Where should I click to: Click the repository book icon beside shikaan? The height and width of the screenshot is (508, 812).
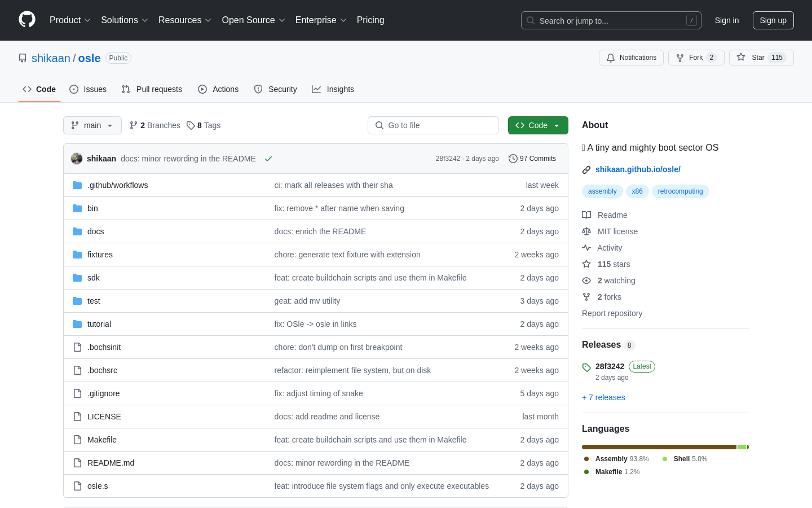23,58
